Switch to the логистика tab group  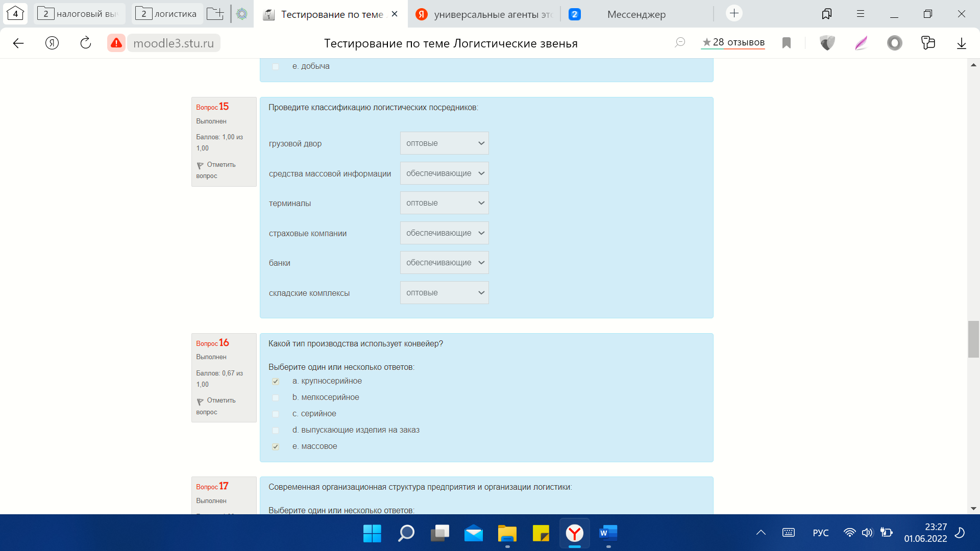tap(167, 14)
